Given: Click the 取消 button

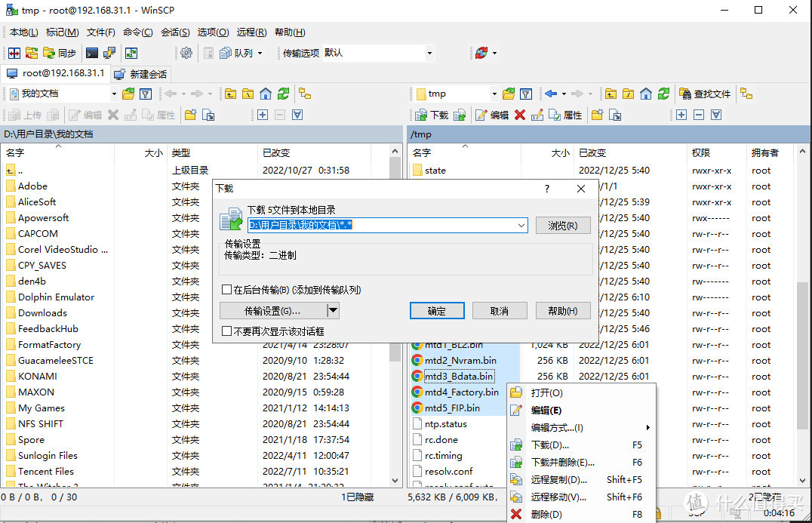Looking at the screenshot, I should (500, 311).
